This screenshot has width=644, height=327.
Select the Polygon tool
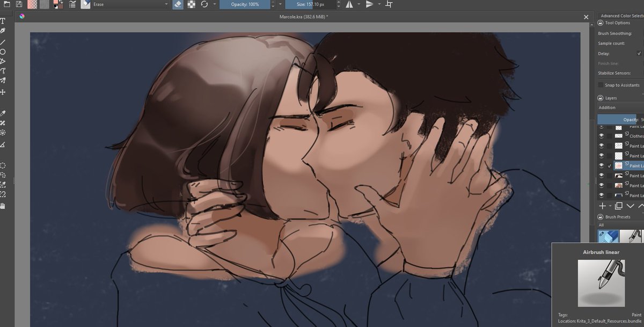tap(3, 61)
